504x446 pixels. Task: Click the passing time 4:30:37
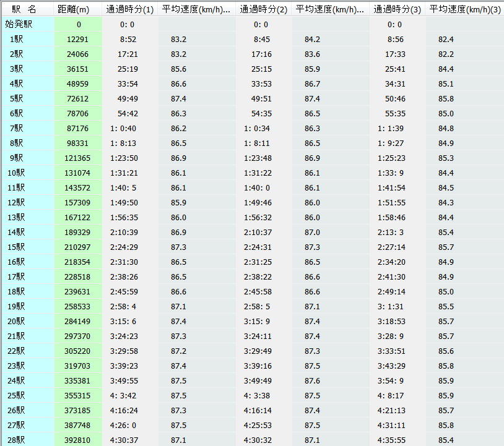(x=124, y=440)
